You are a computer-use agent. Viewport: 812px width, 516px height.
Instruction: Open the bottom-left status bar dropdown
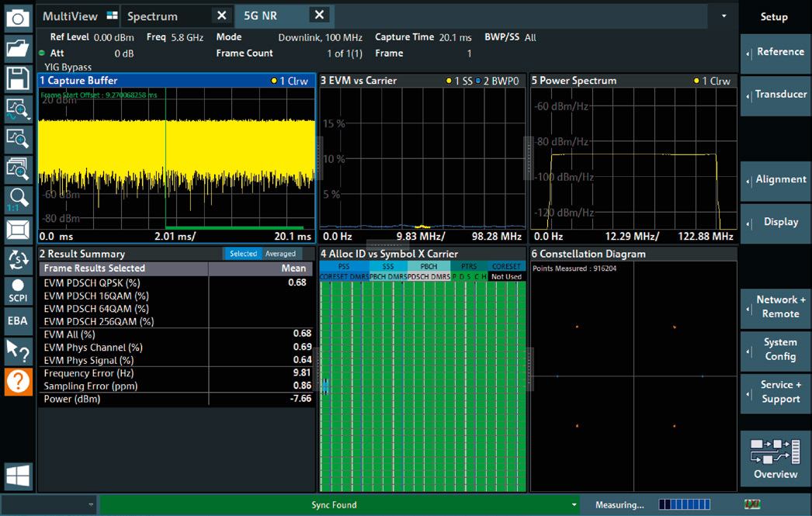click(x=91, y=505)
